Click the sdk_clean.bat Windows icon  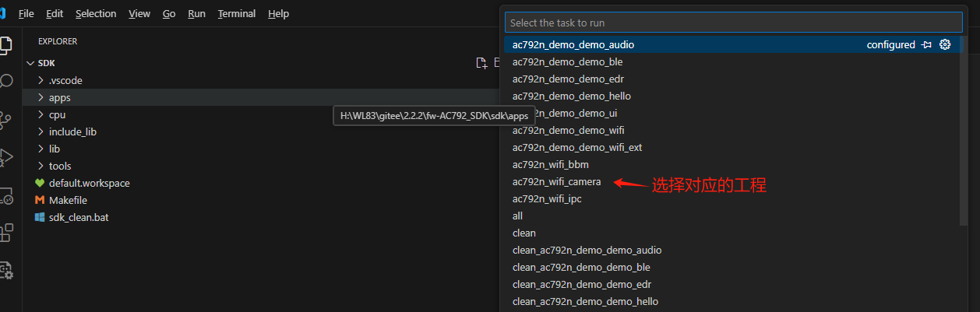[x=40, y=217]
